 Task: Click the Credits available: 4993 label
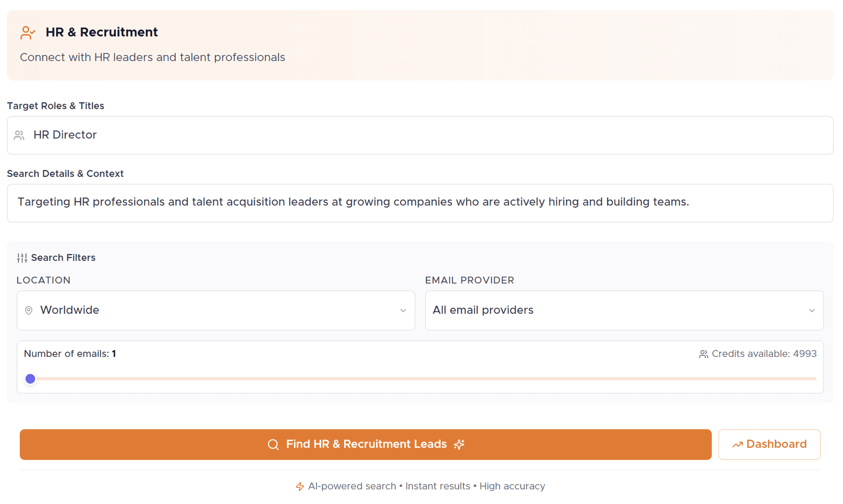[x=764, y=354]
